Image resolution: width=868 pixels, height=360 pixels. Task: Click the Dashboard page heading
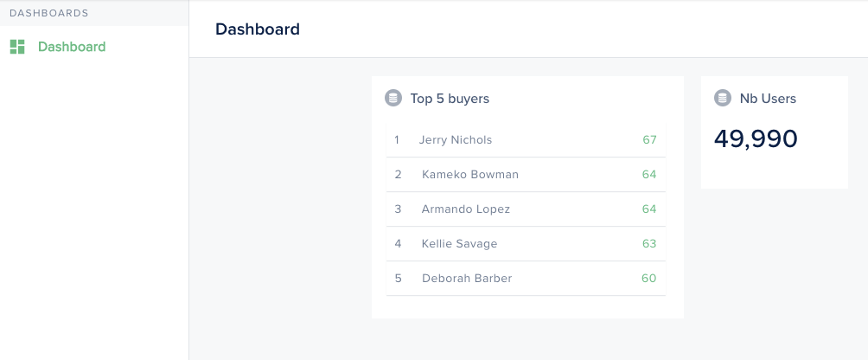coord(258,29)
